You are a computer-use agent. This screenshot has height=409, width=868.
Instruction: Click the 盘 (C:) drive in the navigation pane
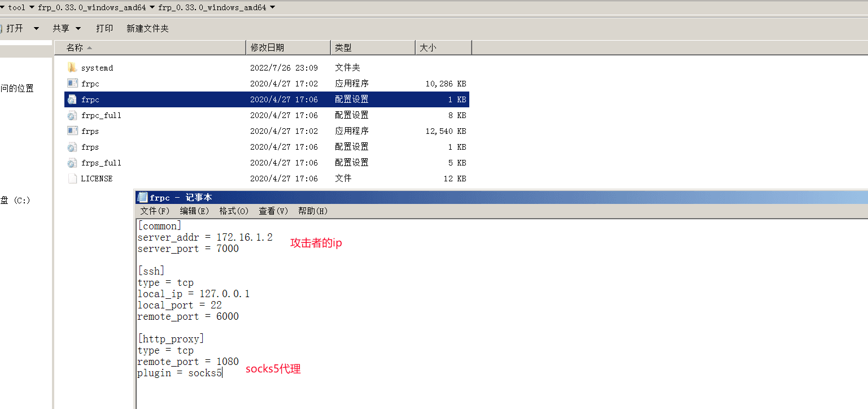click(x=15, y=201)
